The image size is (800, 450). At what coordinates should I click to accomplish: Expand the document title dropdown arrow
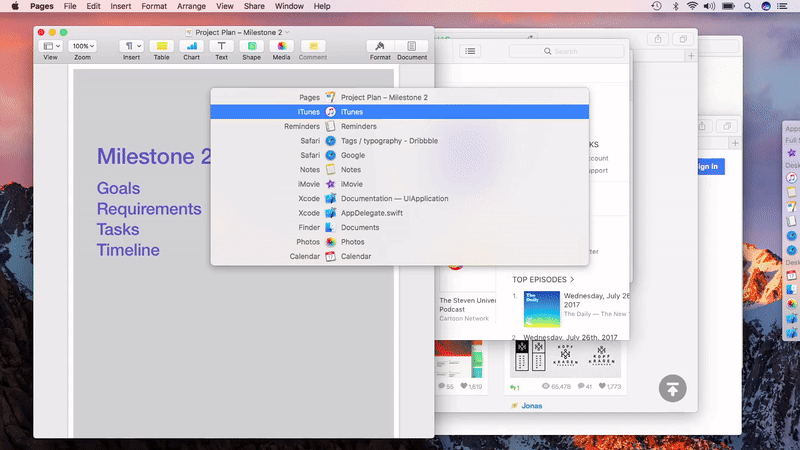[x=288, y=32]
